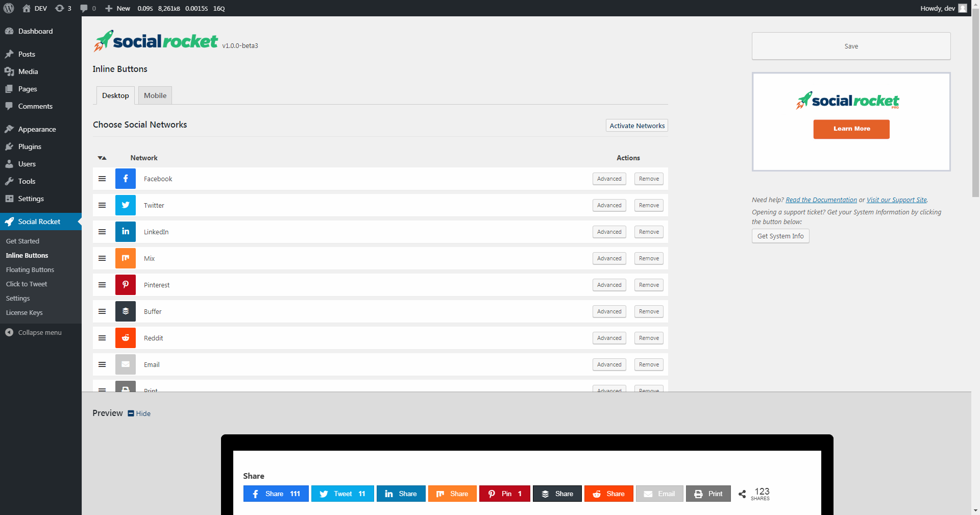Click the WordPress logo in admin bar
This screenshot has width=980, height=515.
(x=9, y=8)
